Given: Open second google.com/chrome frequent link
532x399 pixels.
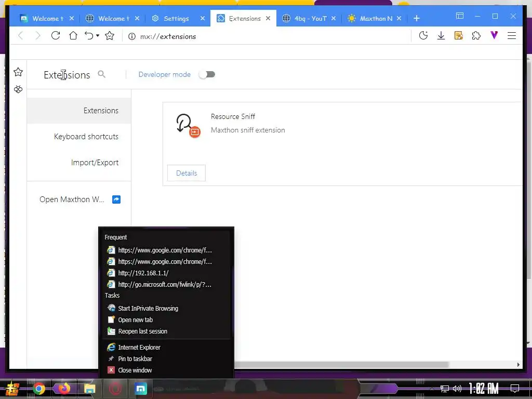Looking at the screenshot, I should [166, 262].
